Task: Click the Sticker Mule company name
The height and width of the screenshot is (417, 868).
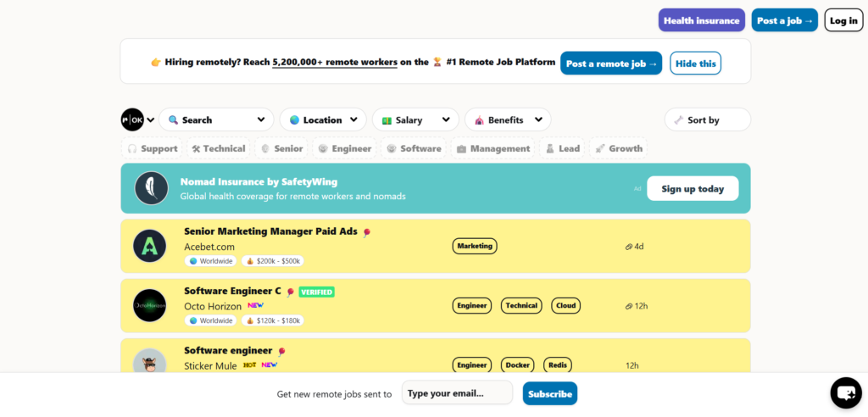Action: (210, 366)
